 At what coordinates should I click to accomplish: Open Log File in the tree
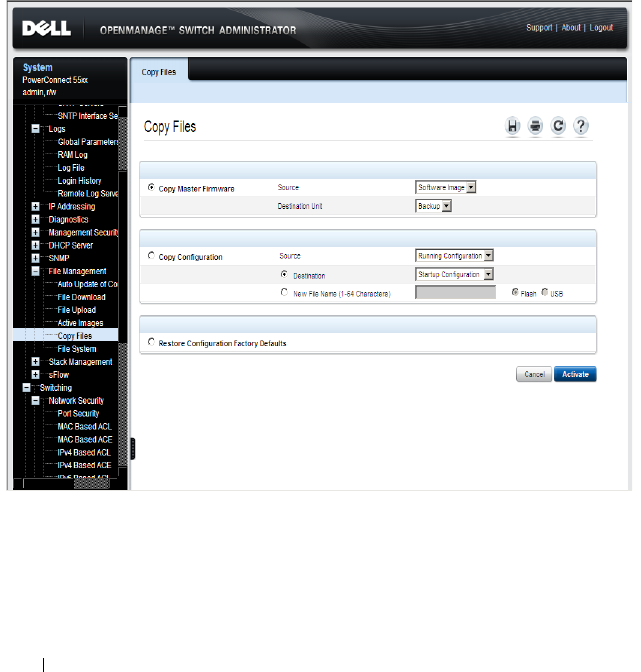[71, 168]
